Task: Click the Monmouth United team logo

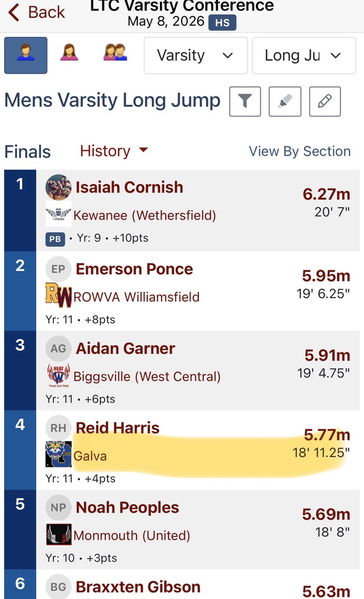Action: 58,533
